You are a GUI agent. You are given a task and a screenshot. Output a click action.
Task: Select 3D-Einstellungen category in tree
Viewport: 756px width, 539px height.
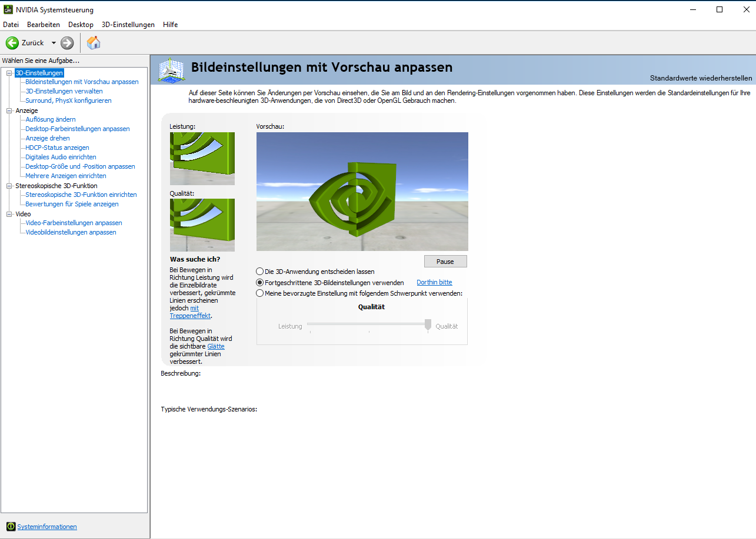tap(39, 73)
